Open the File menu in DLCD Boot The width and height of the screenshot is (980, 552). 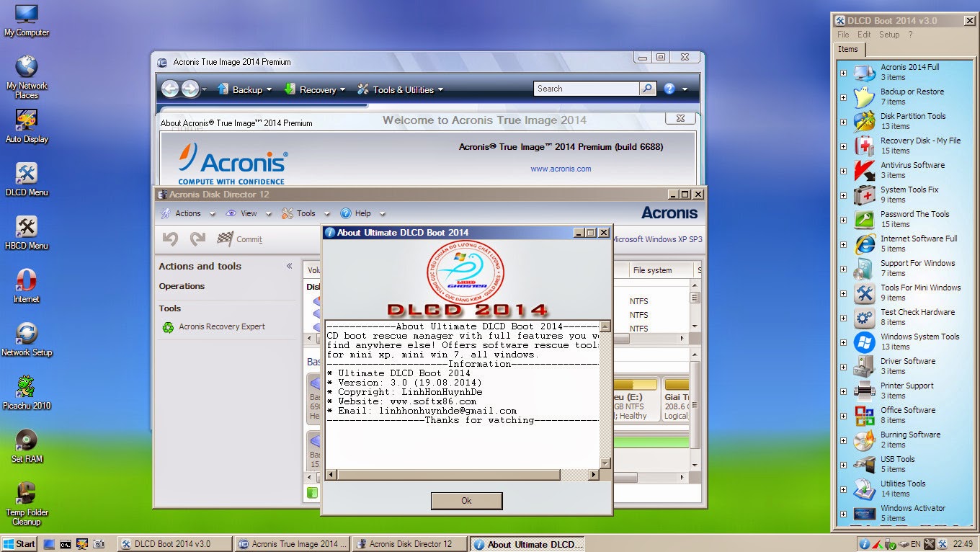[843, 35]
